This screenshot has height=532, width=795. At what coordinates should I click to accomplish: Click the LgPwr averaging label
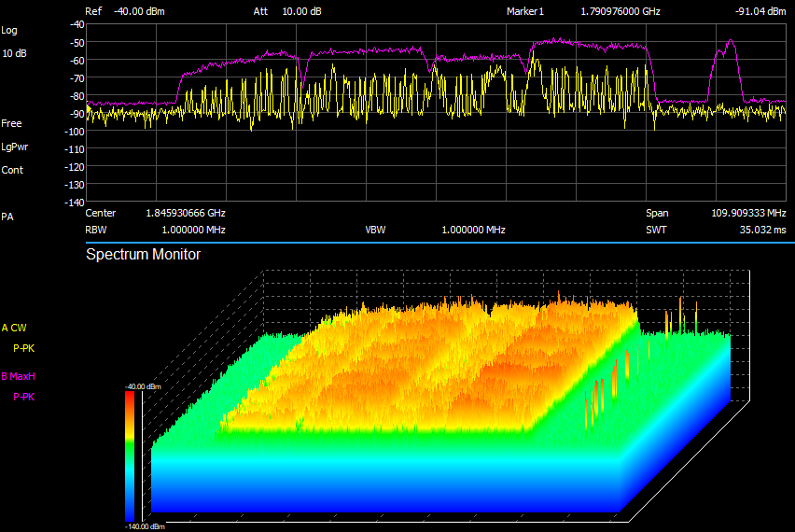point(15,147)
